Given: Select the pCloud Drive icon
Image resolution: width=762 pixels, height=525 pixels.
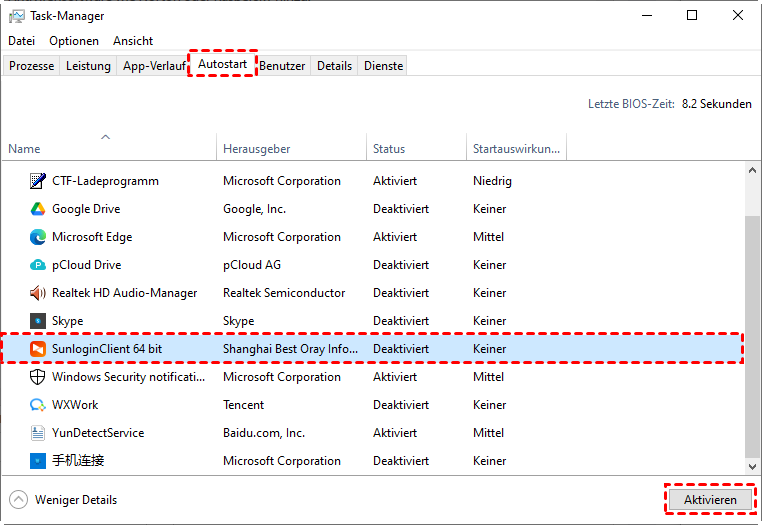Looking at the screenshot, I should [x=37, y=265].
